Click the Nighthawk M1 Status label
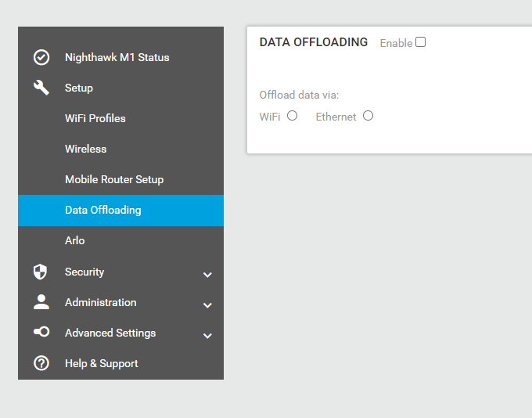 (x=117, y=57)
